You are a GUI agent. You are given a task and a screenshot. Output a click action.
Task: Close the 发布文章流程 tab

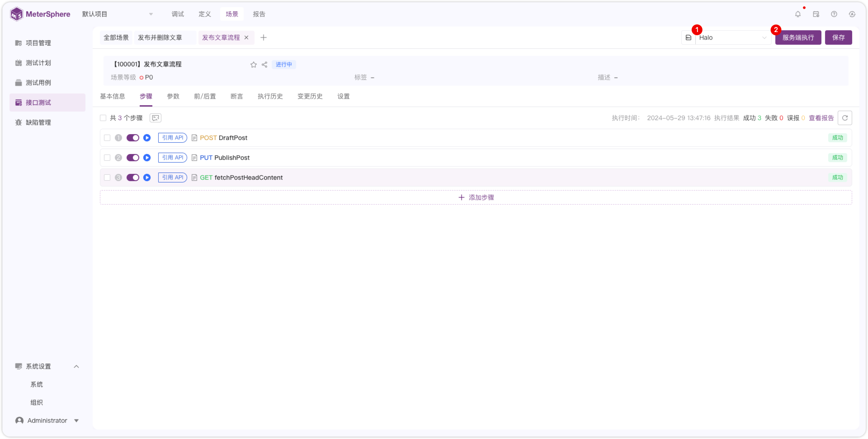[246, 37]
